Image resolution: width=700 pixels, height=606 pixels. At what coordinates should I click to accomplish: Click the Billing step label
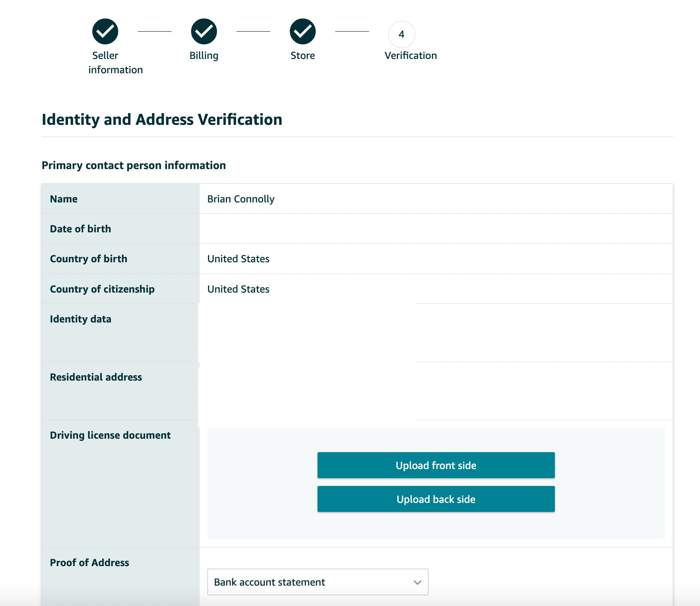[x=204, y=55]
